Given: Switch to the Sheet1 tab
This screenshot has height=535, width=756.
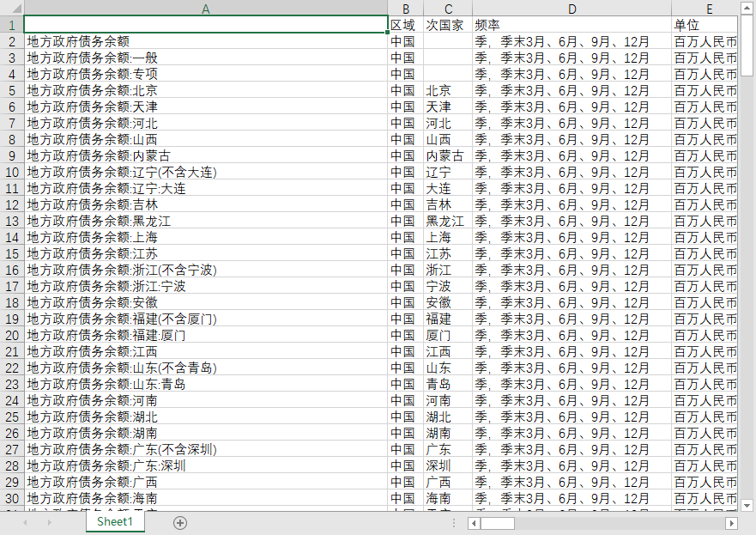Looking at the screenshot, I should click(115, 521).
